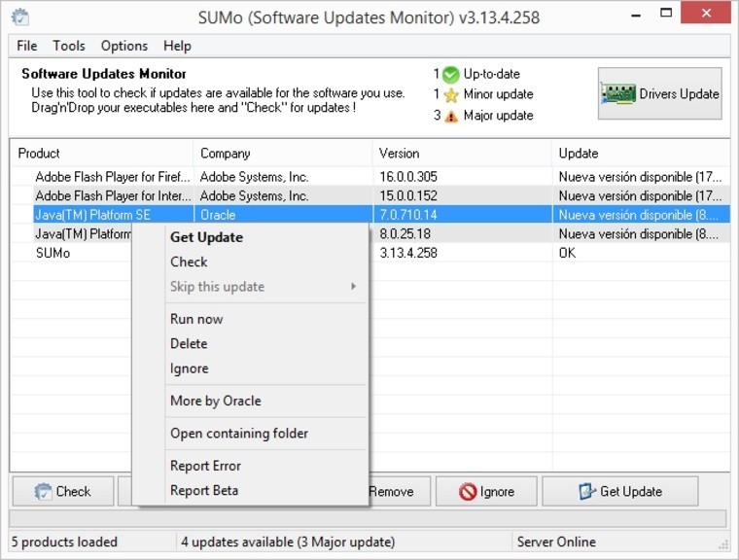Click the window resize grip at corner
Image resolution: width=739 pixels, height=560 pixels.
(x=723, y=544)
